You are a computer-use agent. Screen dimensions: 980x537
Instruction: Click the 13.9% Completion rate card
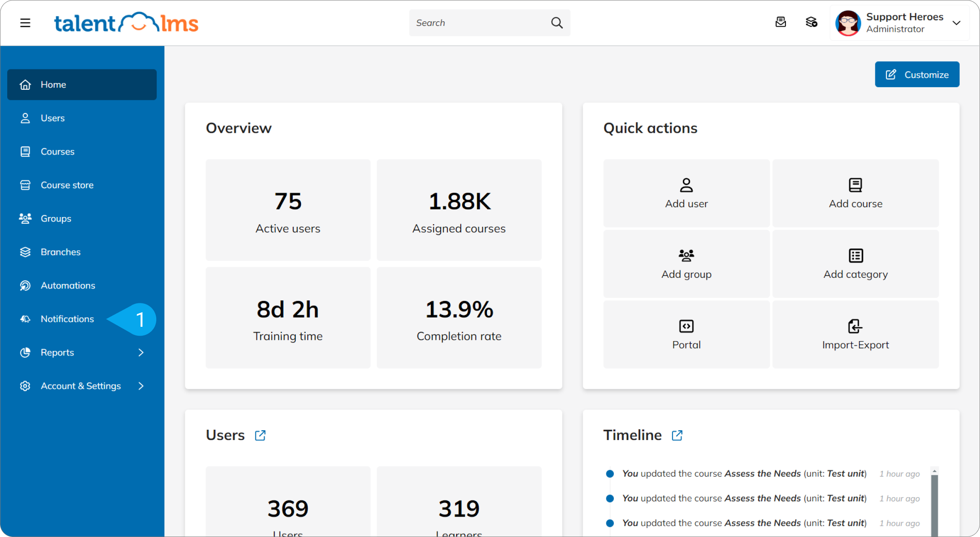[459, 318]
